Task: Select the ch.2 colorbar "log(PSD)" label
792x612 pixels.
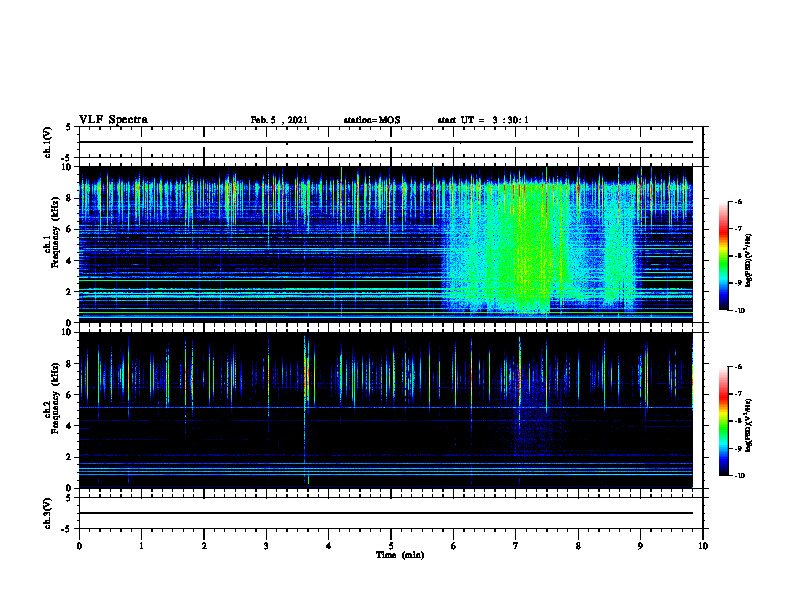Action: tap(748, 424)
